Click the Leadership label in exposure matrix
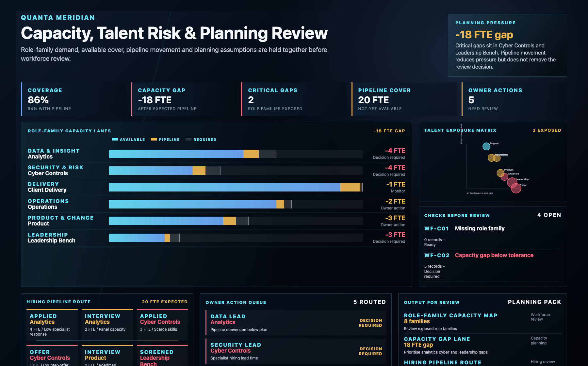This screenshot has height=366, width=588. pyautogui.click(x=522, y=179)
